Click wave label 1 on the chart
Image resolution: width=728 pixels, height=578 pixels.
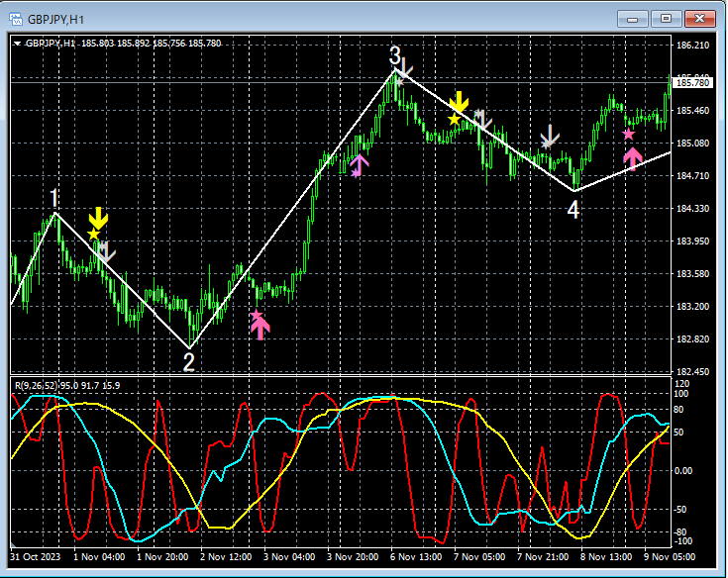pos(55,199)
